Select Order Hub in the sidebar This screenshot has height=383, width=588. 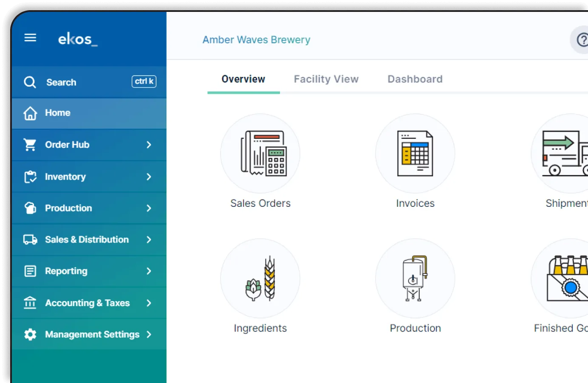(89, 145)
